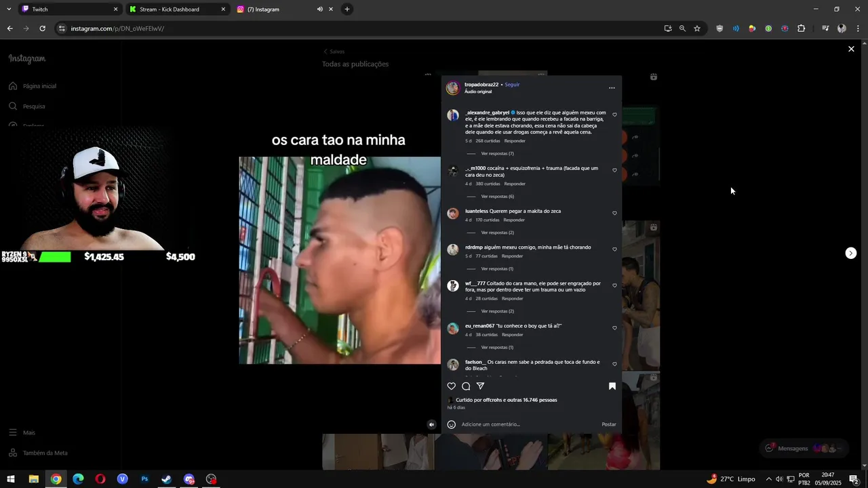The width and height of the screenshot is (868, 488).
Task: Go back in browser history
Action: click(x=9, y=28)
